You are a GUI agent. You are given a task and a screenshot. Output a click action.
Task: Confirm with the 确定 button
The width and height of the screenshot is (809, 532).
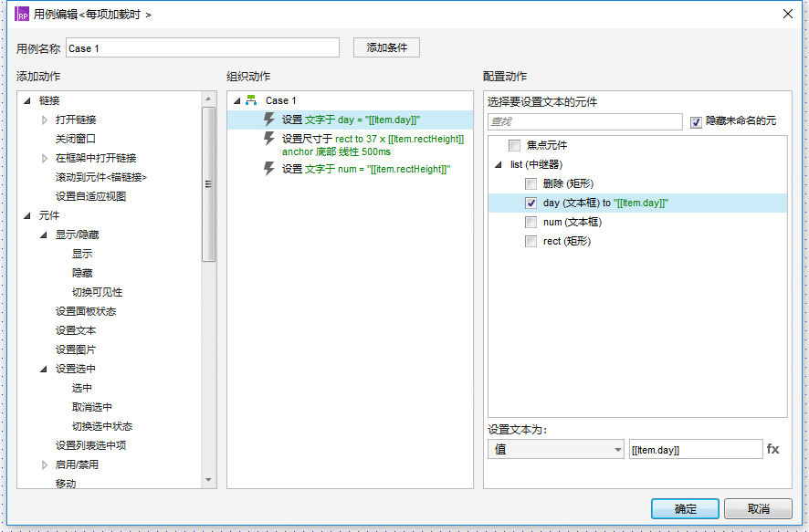tap(685, 508)
